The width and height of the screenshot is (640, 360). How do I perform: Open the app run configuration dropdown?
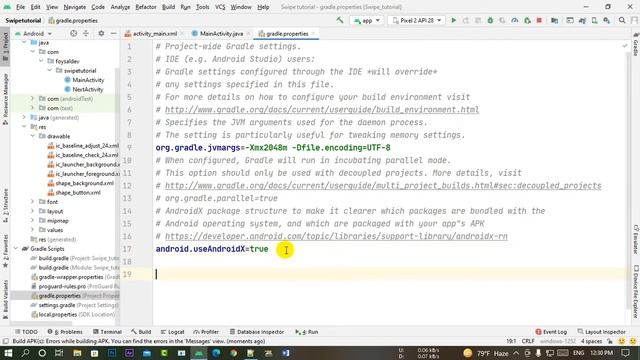[x=367, y=20]
